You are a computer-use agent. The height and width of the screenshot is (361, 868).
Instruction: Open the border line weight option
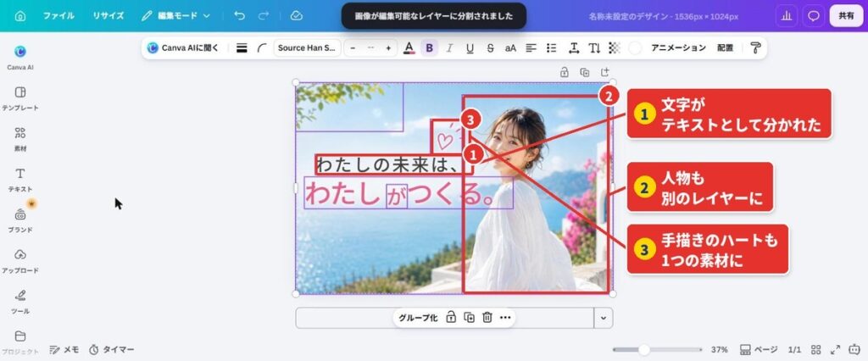(x=242, y=48)
